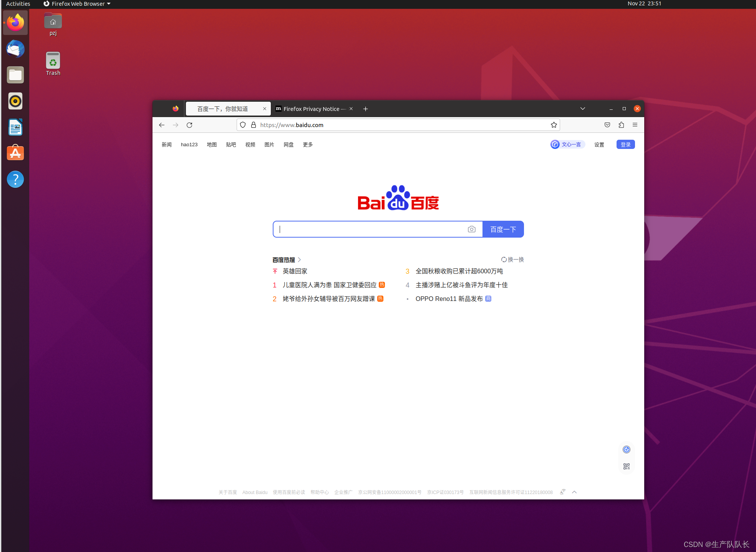The height and width of the screenshot is (552, 756).
Task: Open hot search 姥爷给外孙女辅导被百万网友蹭课
Action: [329, 299]
